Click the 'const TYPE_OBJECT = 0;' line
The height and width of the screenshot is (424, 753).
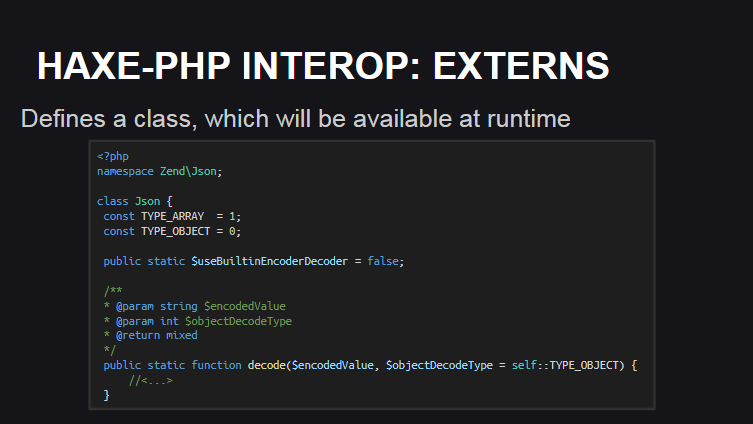point(172,231)
